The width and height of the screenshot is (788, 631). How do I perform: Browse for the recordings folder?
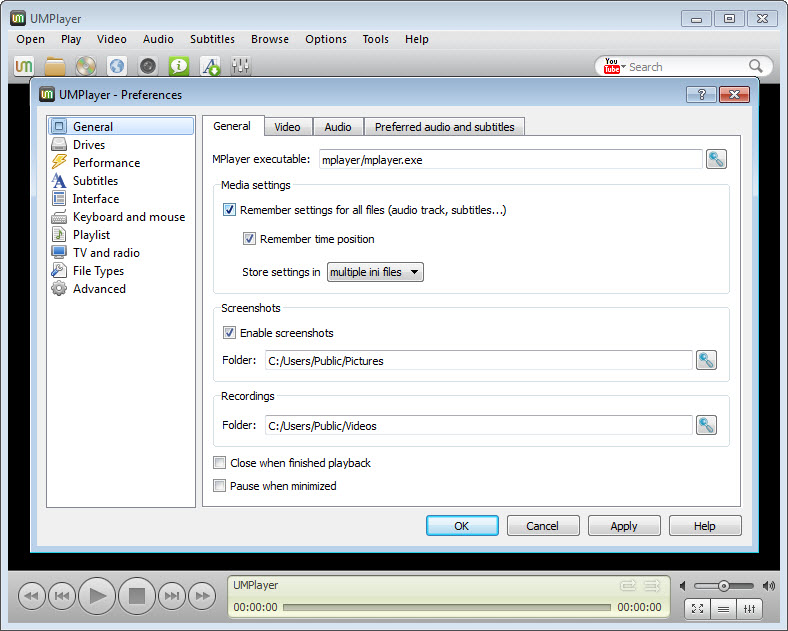(706, 425)
